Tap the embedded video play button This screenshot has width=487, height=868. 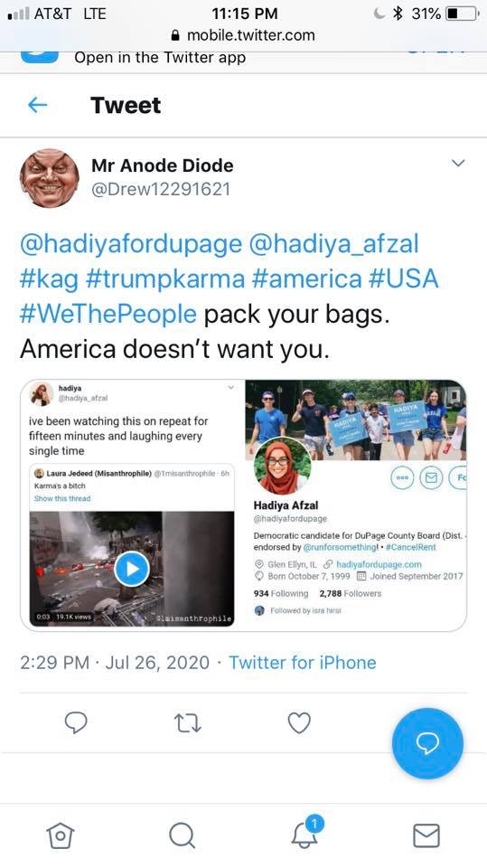pyautogui.click(x=132, y=569)
